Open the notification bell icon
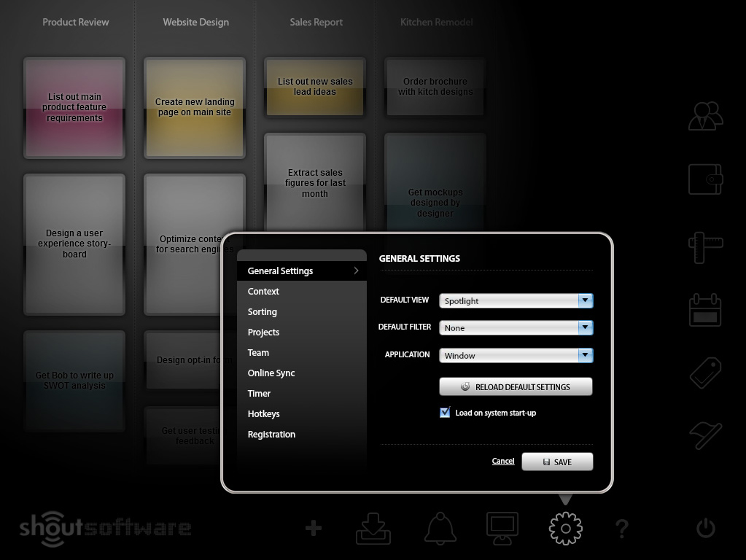The width and height of the screenshot is (746, 560). [x=440, y=528]
